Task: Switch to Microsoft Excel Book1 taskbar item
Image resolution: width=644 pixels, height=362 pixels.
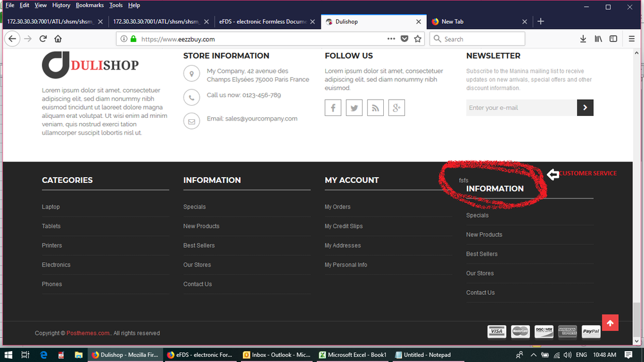Action: click(353, 355)
